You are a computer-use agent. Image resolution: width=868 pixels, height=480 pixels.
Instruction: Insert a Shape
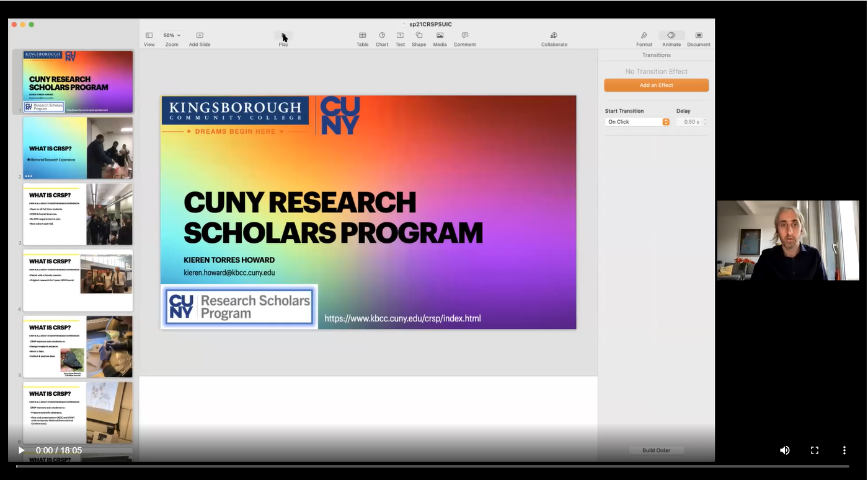tap(419, 39)
